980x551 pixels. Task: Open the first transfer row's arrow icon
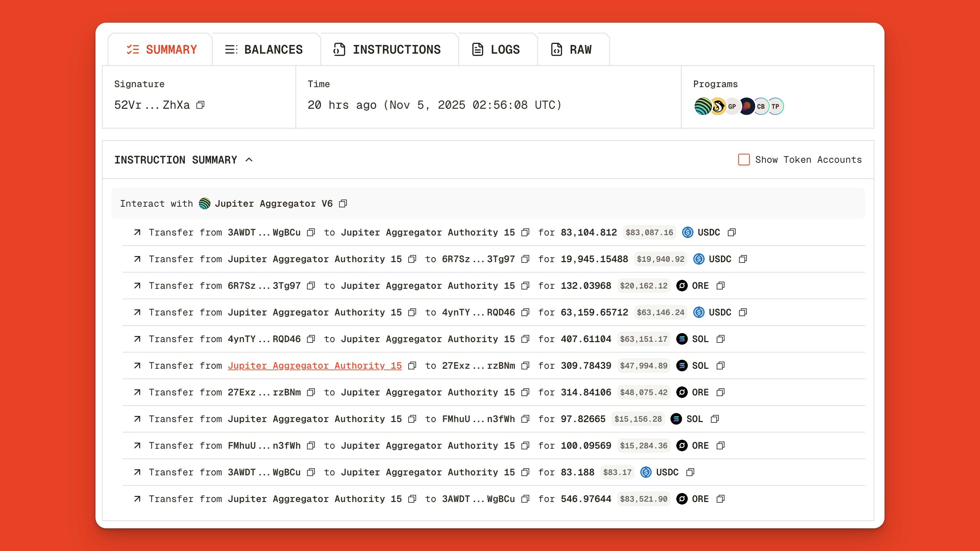coord(137,232)
